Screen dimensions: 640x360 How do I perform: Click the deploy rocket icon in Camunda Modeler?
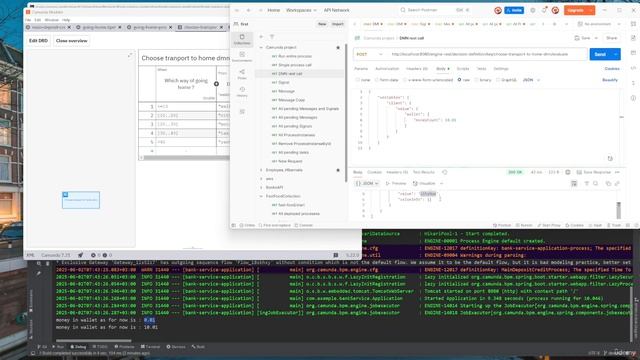(80, 255)
